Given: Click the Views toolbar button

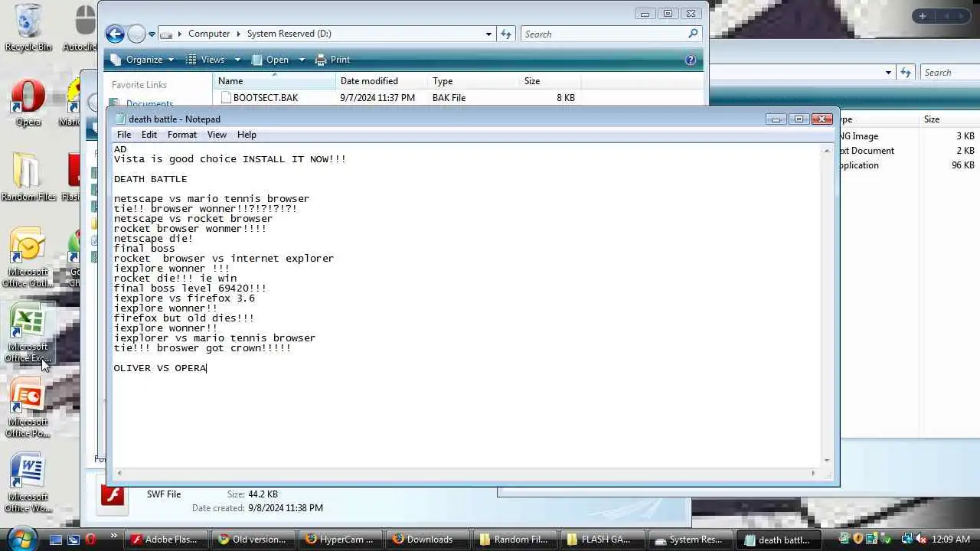Looking at the screenshot, I should tap(205, 60).
